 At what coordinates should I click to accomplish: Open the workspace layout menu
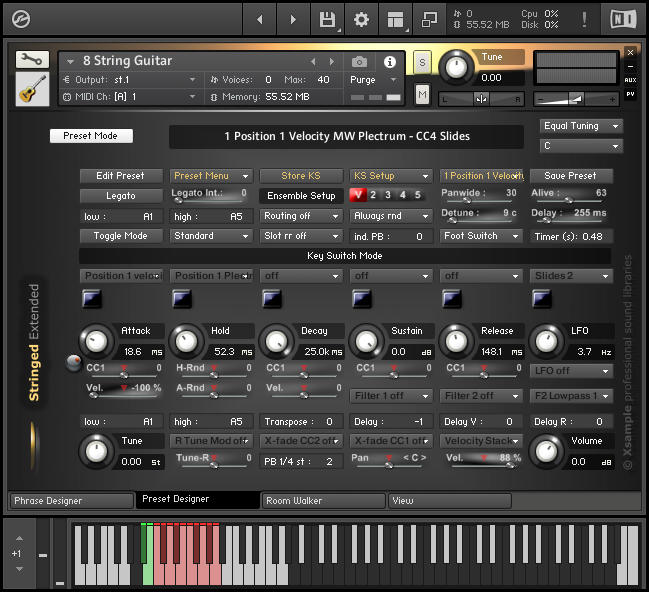395,19
